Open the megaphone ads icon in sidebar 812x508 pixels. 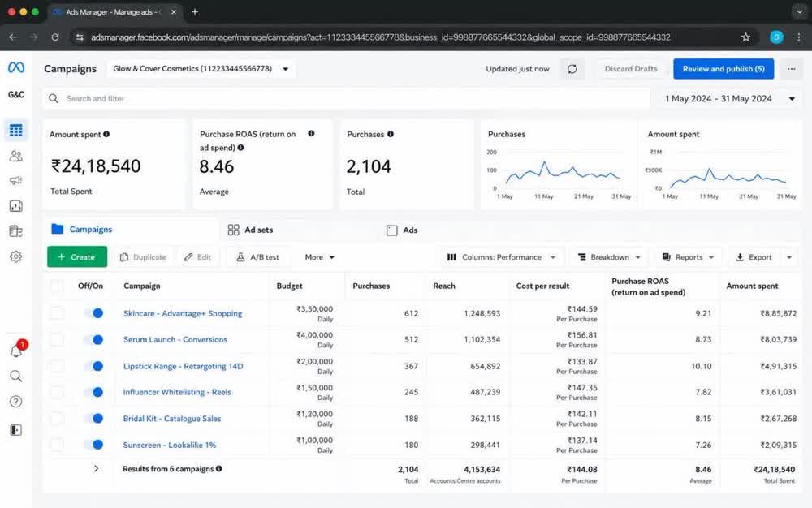click(x=16, y=180)
